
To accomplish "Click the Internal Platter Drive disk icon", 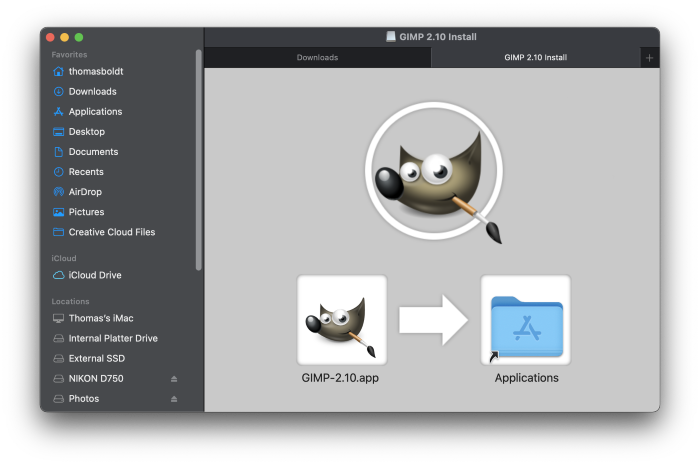I will point(58,338).
